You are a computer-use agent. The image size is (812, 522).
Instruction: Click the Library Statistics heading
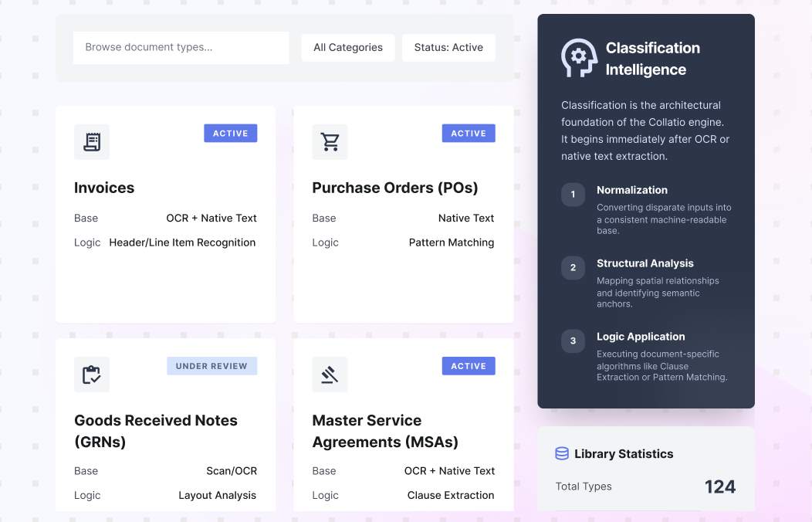point(624,453)
